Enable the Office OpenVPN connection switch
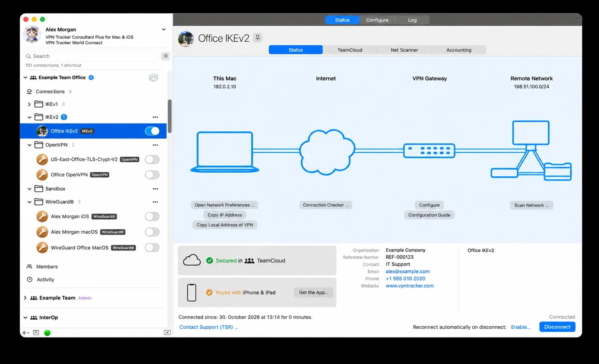Screen dimensions: 599x364 click(x=152, y=175)
